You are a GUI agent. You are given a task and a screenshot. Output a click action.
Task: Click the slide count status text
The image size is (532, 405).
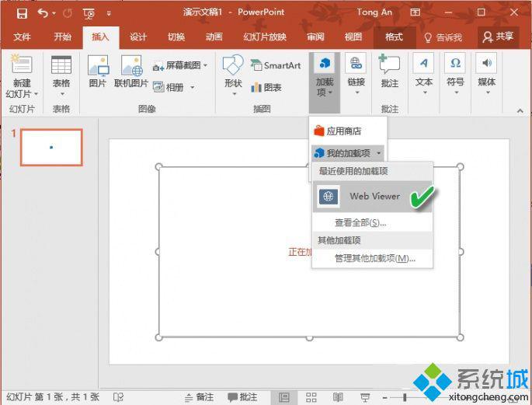point(53,397)
